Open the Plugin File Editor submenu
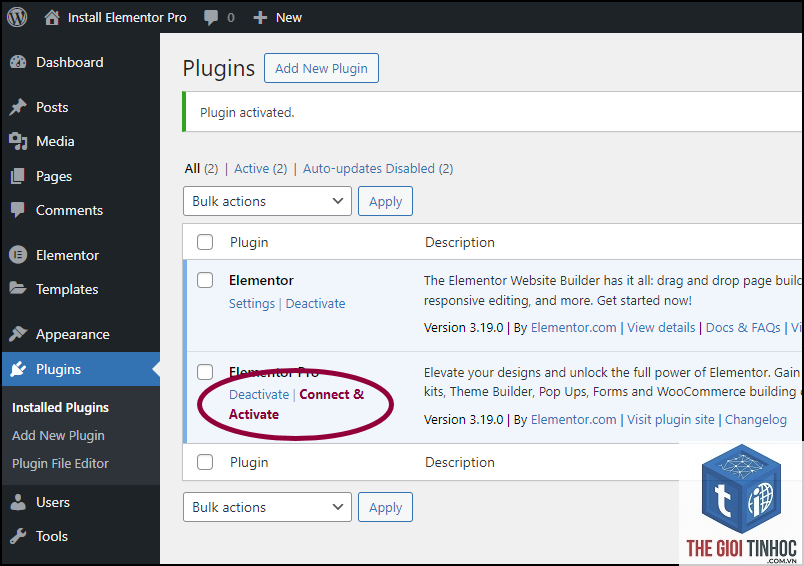The image size is (804, 566). pos(61,463)
